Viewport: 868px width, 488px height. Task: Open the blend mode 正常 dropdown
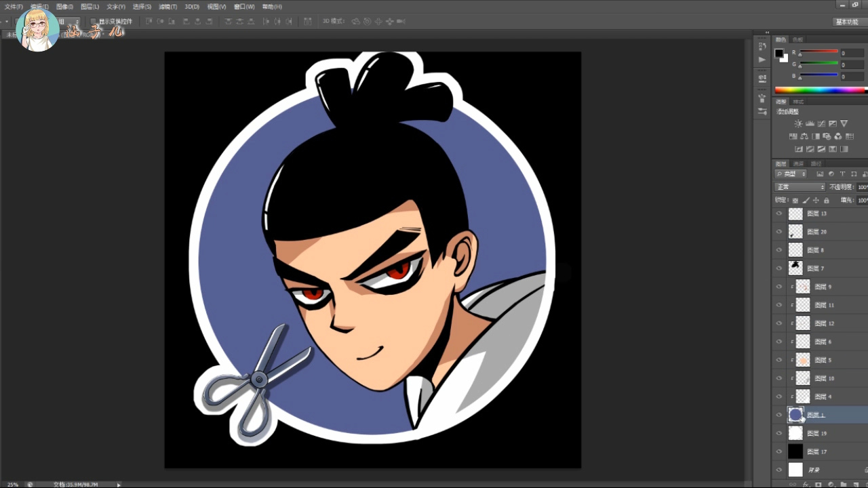(x=800, y=187)
